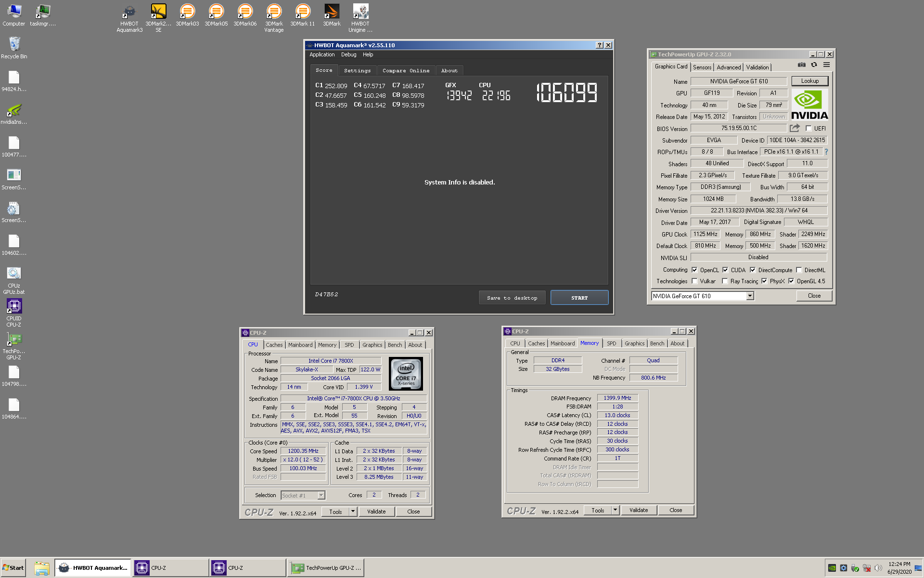924x578 pixels.
Task: Open the Recycle Bin icon
Action: pyautogui.click(x=14, y=48)
